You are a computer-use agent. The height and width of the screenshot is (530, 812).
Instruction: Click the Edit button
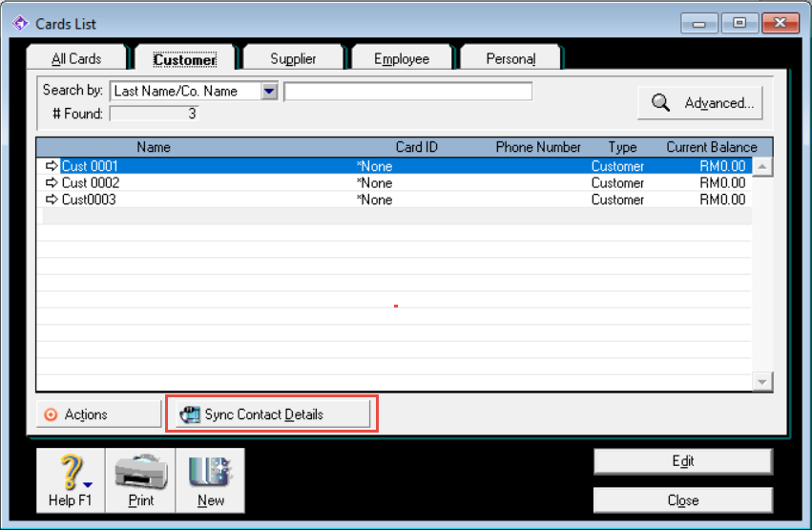point(682,461)
